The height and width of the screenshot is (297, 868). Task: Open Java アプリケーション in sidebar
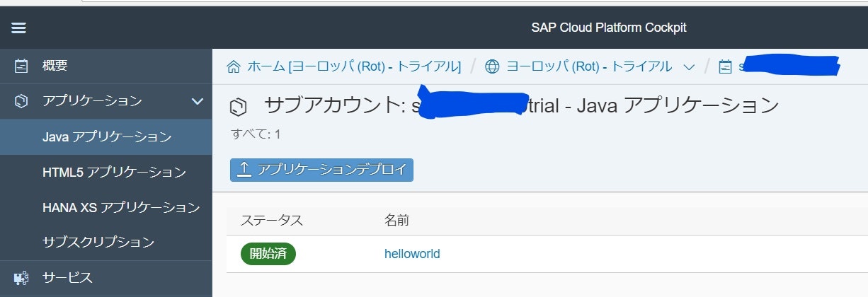[x=106, y=136]
